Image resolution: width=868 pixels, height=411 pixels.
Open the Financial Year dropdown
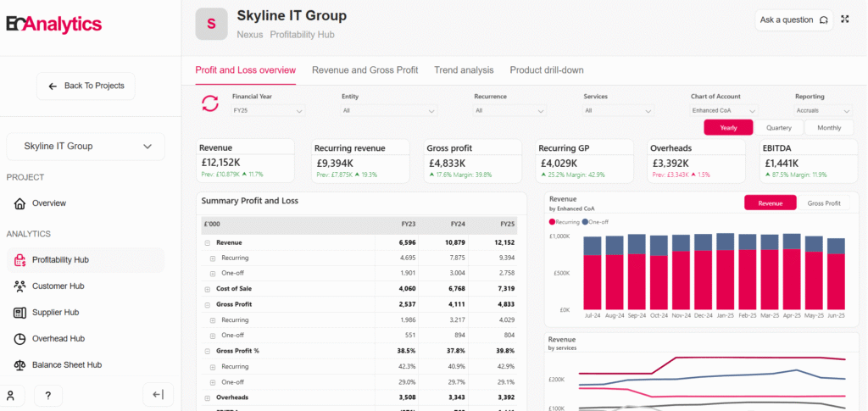coord(268,110)
